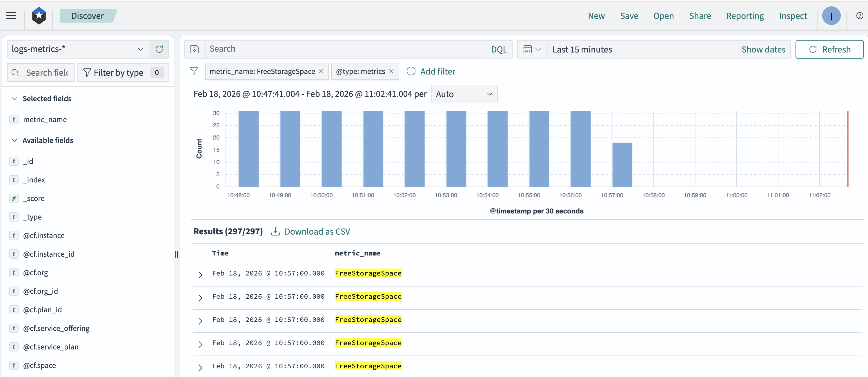Change the histogram interval from Auto
This screenshot has width=868, height=377.
(x=464, y=94)
